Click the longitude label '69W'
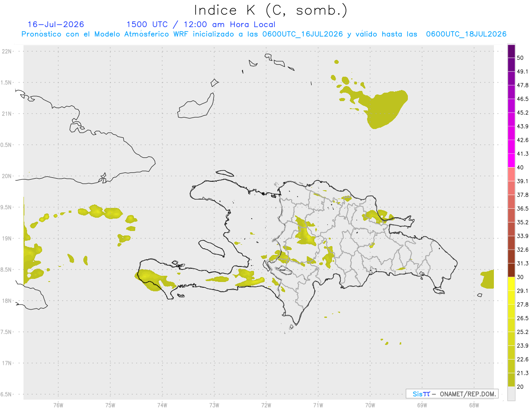 (x=422, y=405)
